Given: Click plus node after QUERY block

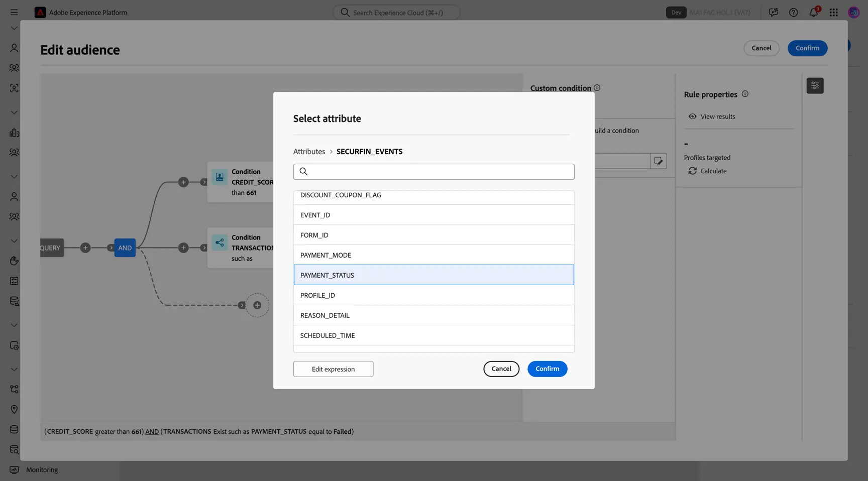Looking at the screenshot, I should 85,248.
